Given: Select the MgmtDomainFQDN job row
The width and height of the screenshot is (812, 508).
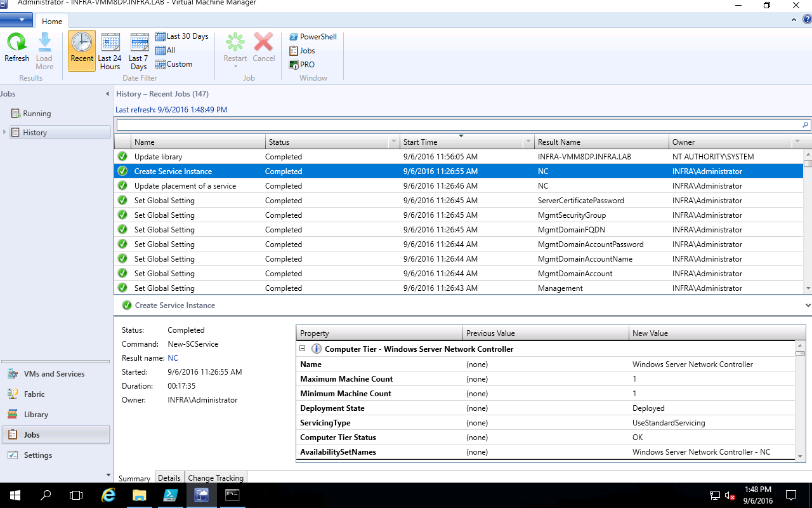Looking at the screenshot, I should (x=458, y=230).
